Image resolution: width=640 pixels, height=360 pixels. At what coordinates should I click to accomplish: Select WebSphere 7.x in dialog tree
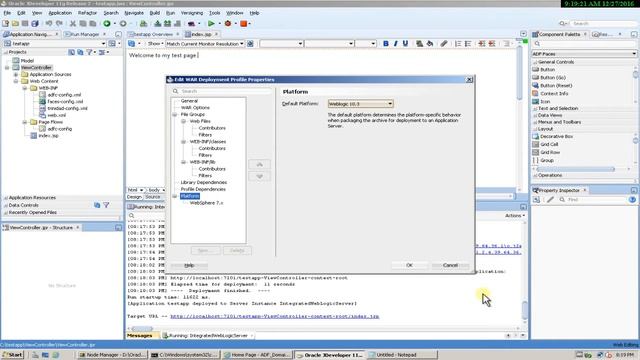[207, 203]
